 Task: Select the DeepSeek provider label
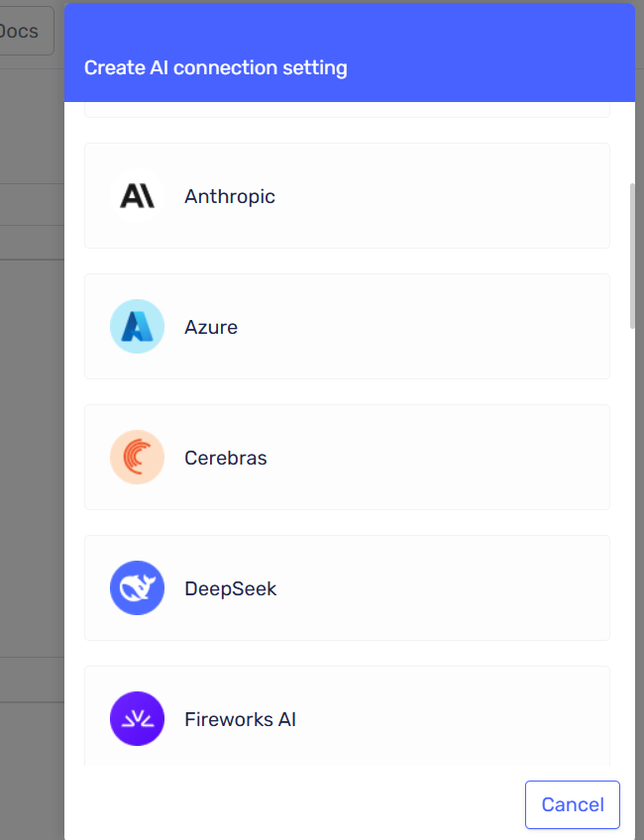231,588
